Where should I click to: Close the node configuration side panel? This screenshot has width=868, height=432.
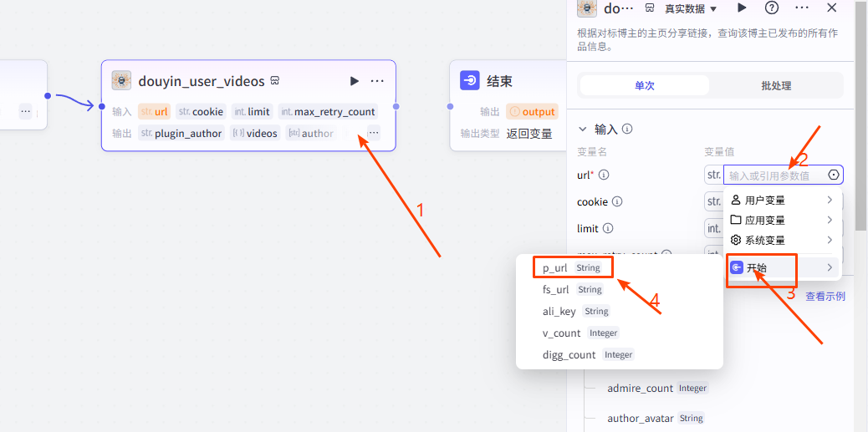coord(831,8)
